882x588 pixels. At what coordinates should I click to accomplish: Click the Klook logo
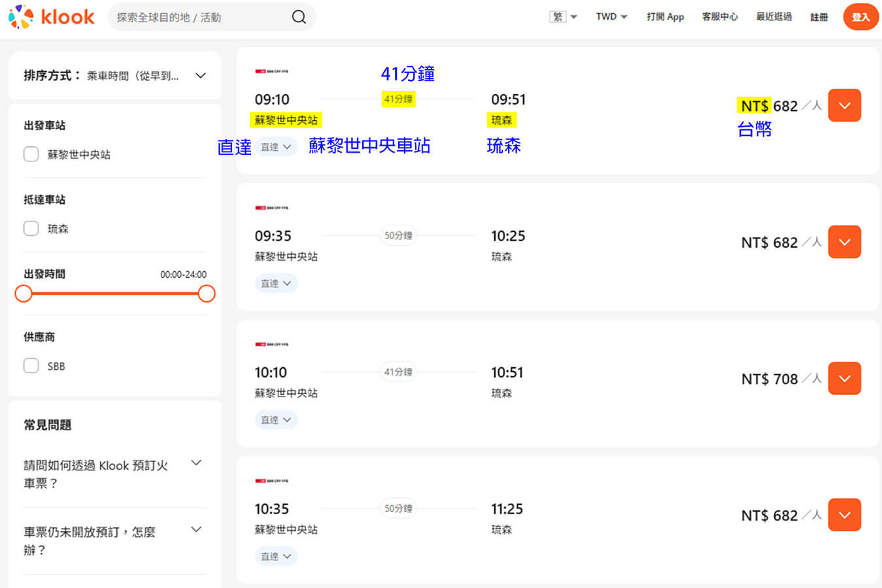52,17
